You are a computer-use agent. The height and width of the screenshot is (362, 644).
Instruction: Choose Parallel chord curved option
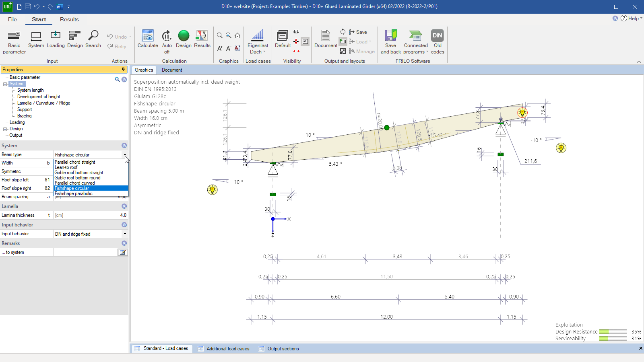91,183
